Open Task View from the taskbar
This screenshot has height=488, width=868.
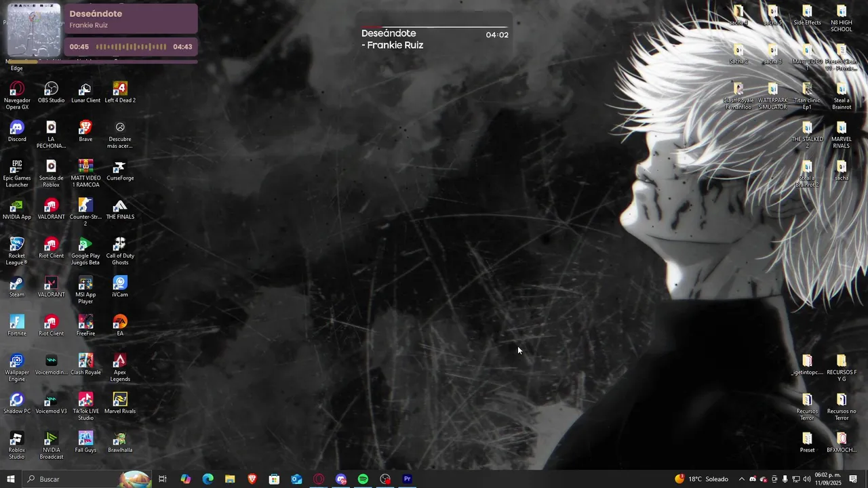[163, 479]
